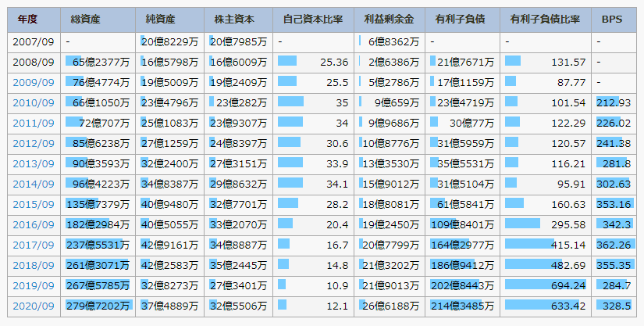Select retained earnings value 13億3530万
Image resolution: width=644 pixels, height=326 pixels.
pyautogui.click(x=390, y=164)
